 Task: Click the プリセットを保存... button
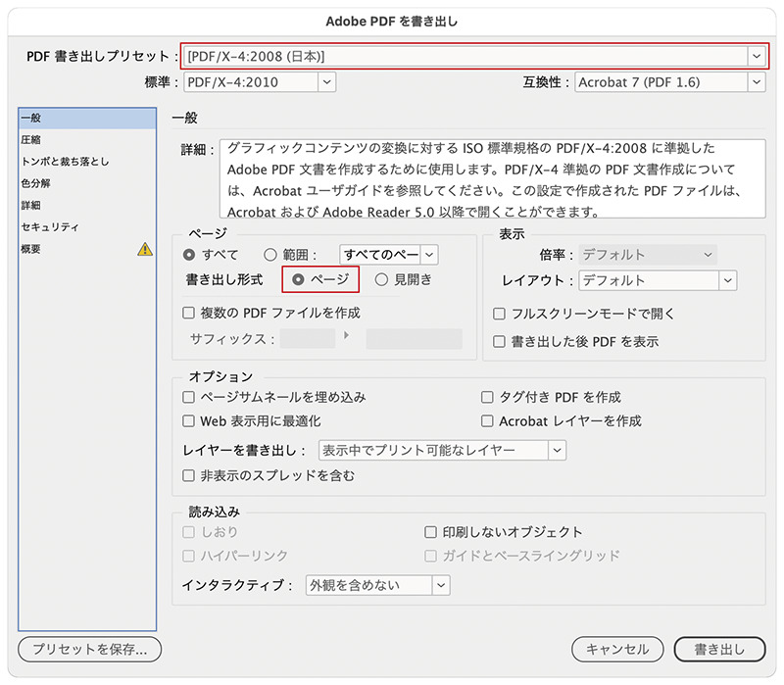click(90, 649)
